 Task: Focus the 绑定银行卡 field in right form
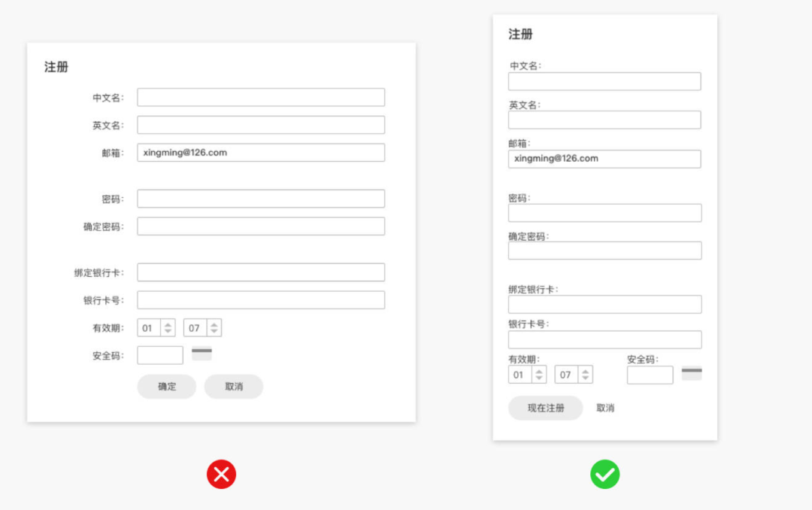click(604, 304)
